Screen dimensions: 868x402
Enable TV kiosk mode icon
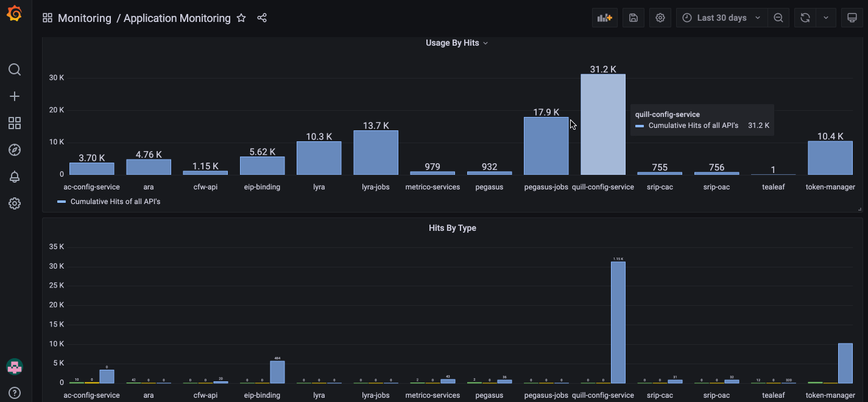pos(852,17)
